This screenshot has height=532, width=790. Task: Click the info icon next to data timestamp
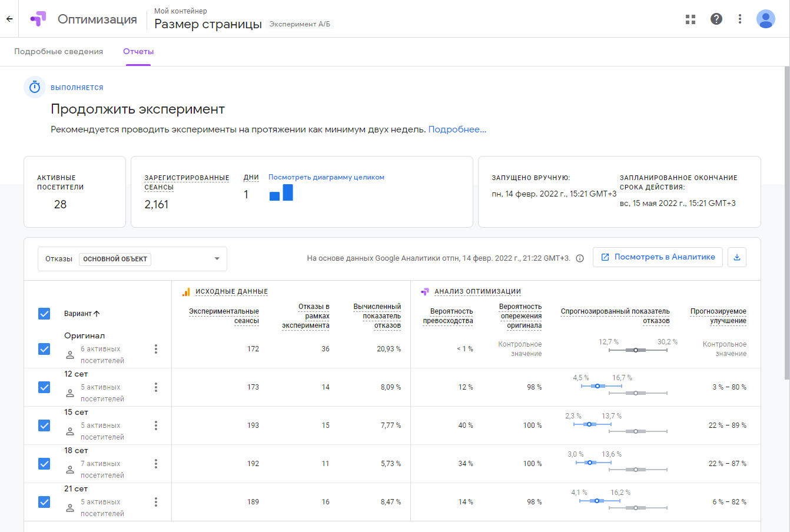point(580,258)
